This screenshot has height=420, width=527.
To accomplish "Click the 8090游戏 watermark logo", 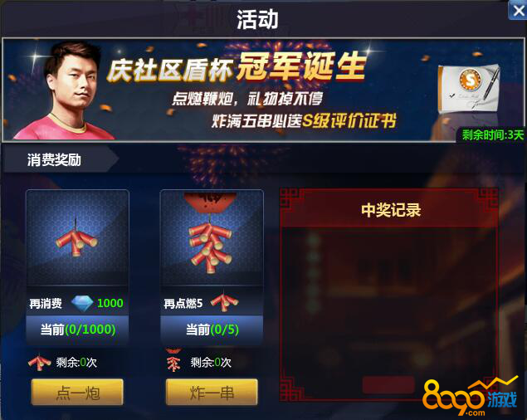I will [x=470, y=397].
